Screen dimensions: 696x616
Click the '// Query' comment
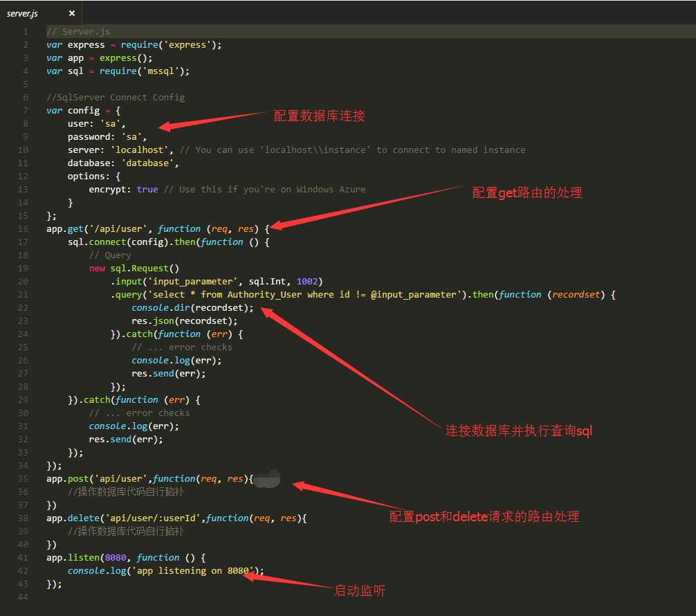point(109,255)
